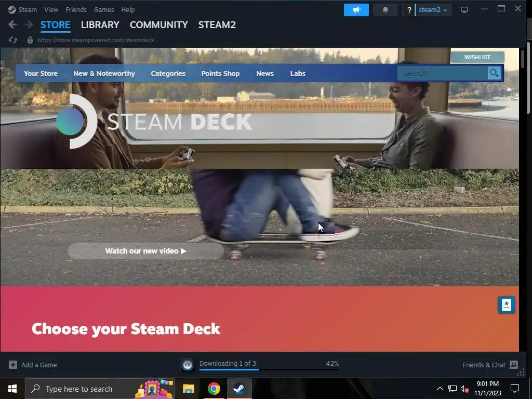Screen dimensions: 532x399
Task: Switch to the STORE tab
Action: coord(55,25)
